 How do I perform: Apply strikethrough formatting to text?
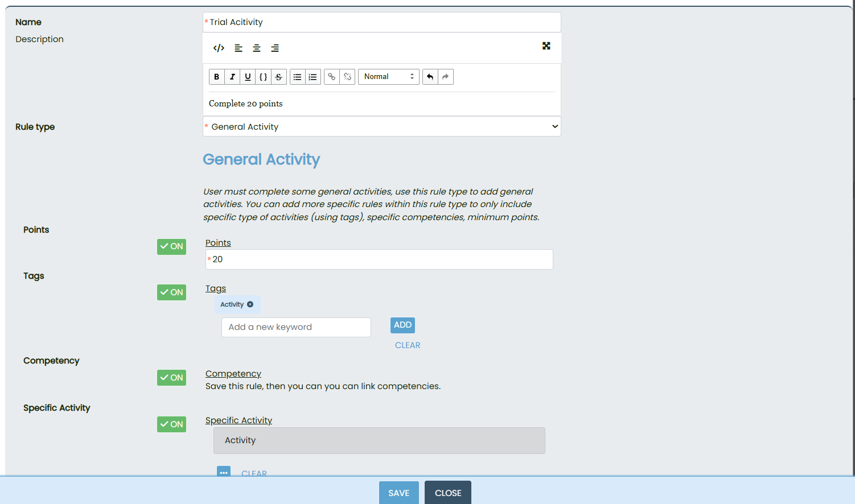coord(278,77)
